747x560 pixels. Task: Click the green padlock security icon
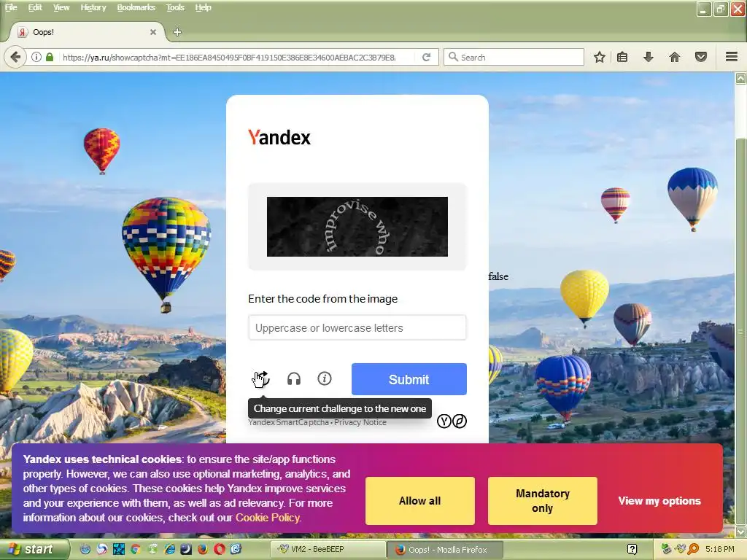[50, 57]
